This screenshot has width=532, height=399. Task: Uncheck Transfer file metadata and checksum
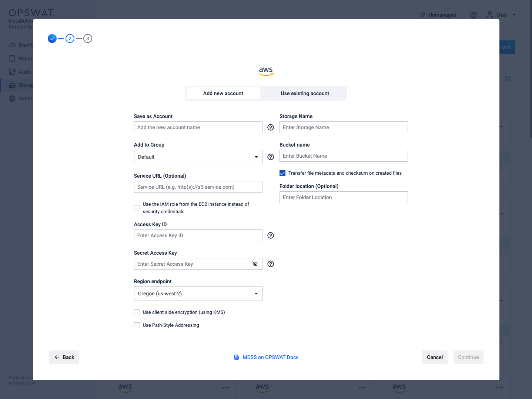282,173
